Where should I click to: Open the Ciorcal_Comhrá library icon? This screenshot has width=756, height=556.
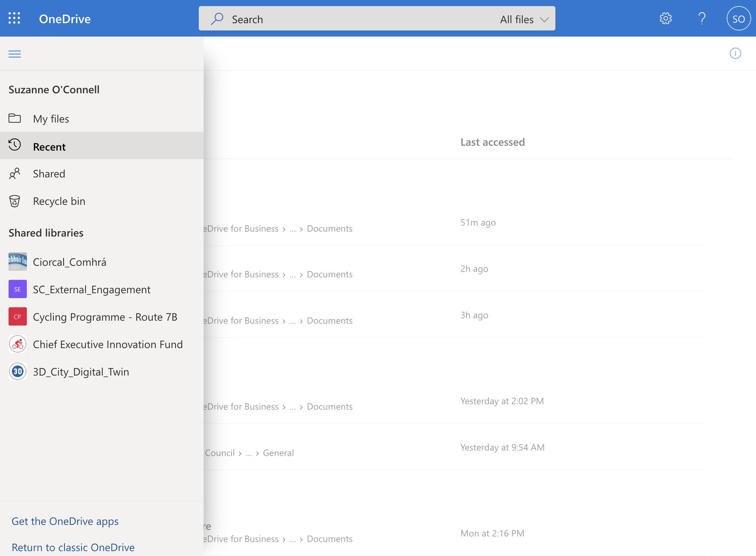17,262
